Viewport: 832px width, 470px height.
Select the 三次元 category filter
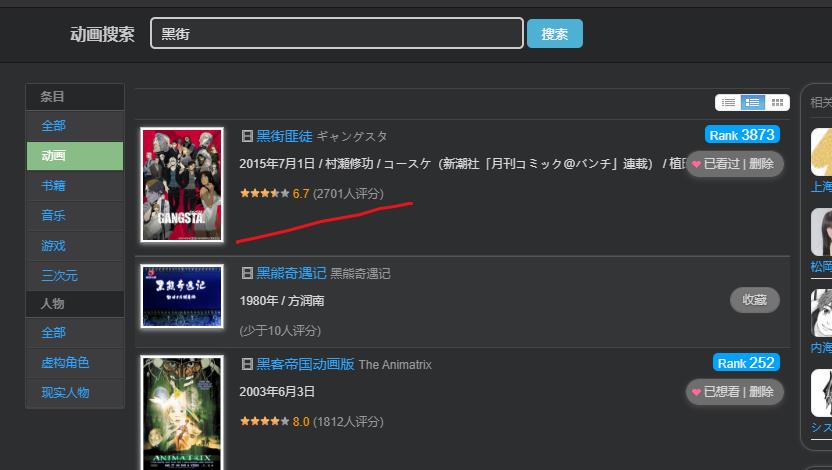click(75, 275)
